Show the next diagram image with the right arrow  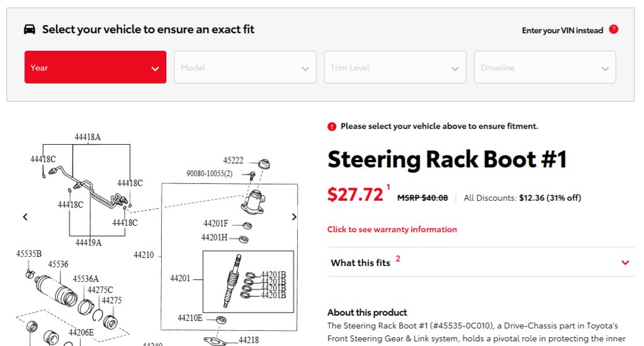click(x=294, y=216)
